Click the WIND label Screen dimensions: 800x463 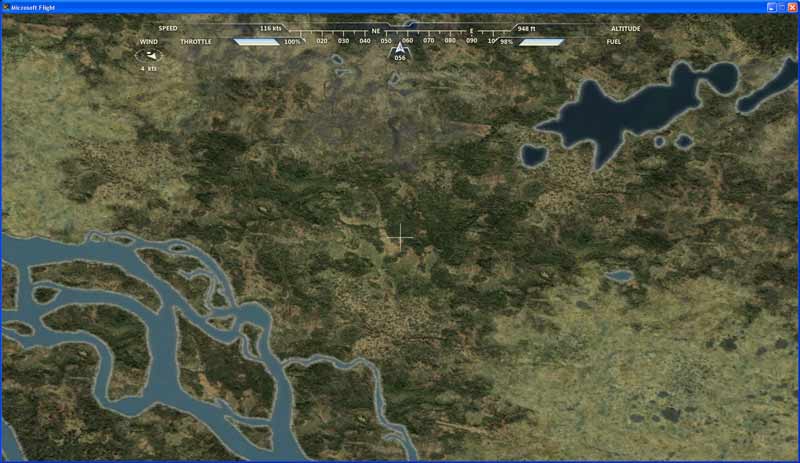click(x=148, y=42)
